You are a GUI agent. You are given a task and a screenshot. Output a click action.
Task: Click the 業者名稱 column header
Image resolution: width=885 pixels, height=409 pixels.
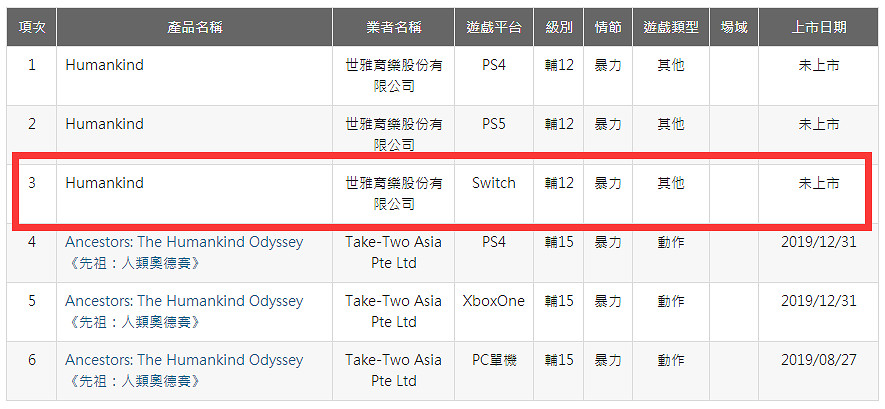point(393,27)
